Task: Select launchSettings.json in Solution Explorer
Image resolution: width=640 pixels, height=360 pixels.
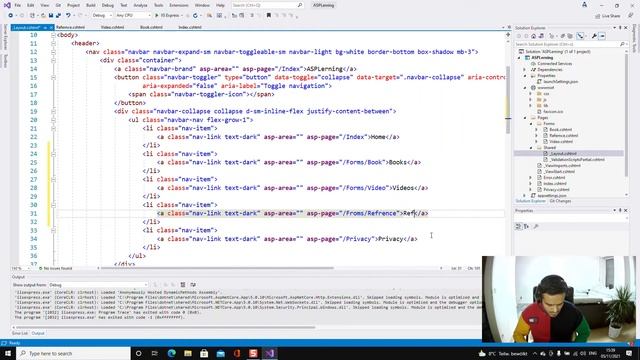Action: pos(560,82)
